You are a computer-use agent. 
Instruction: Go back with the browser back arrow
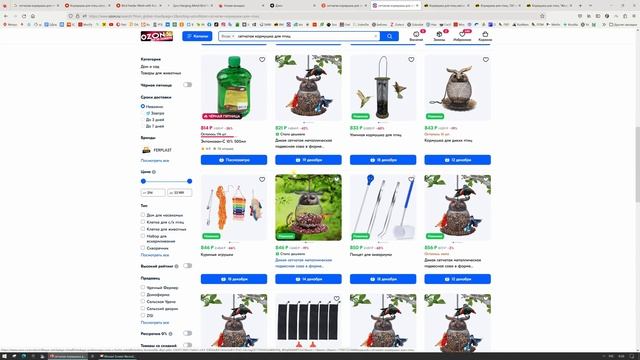[6, 16]
